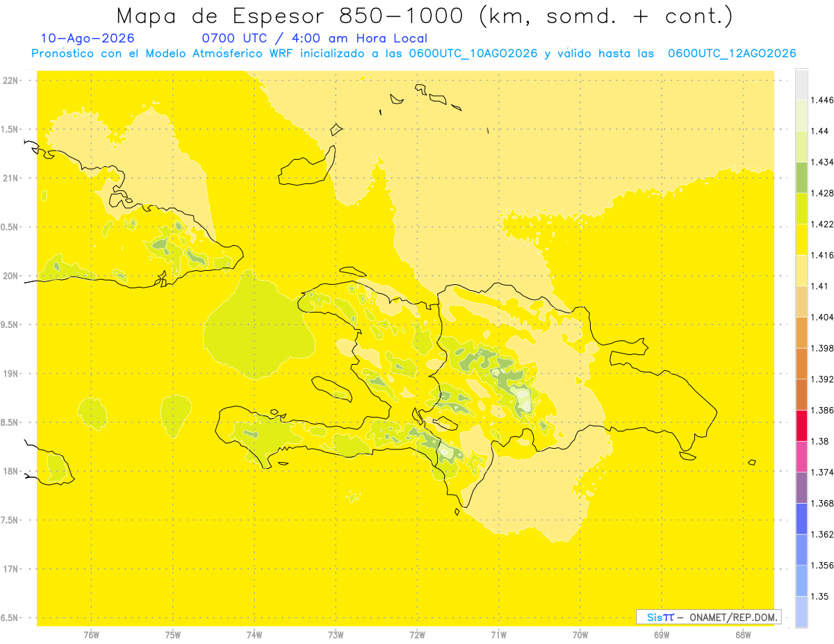Click the longitude label '73W'
The height and width of the screenshot is (644, 834).
tap(336, 634)
